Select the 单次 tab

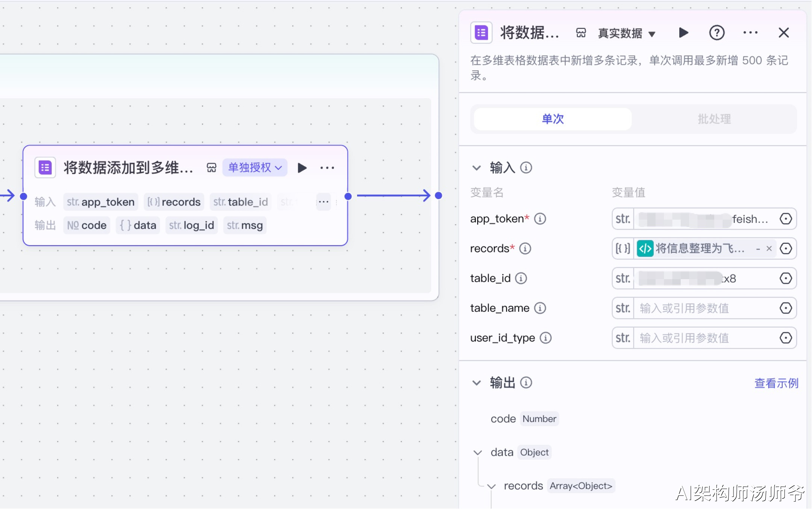553,119
